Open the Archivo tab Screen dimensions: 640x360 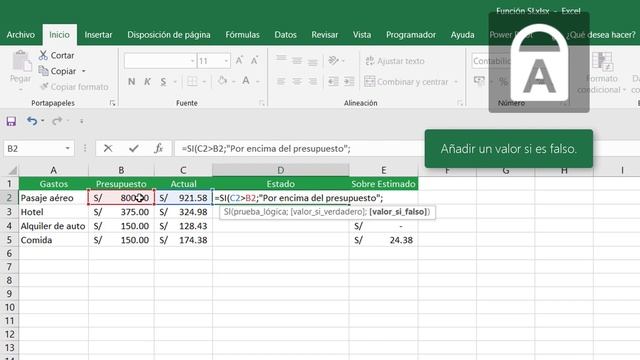coord(20,35)
